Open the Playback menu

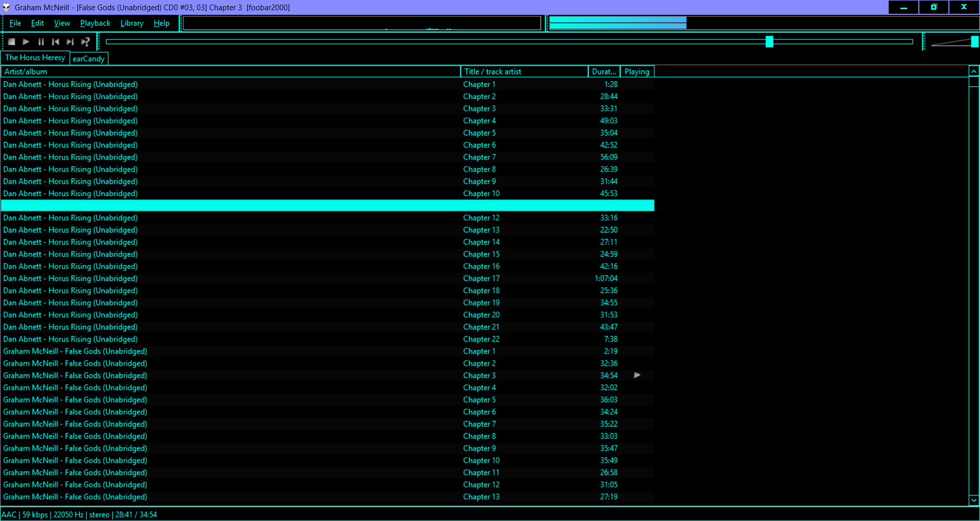pos(95,23)
